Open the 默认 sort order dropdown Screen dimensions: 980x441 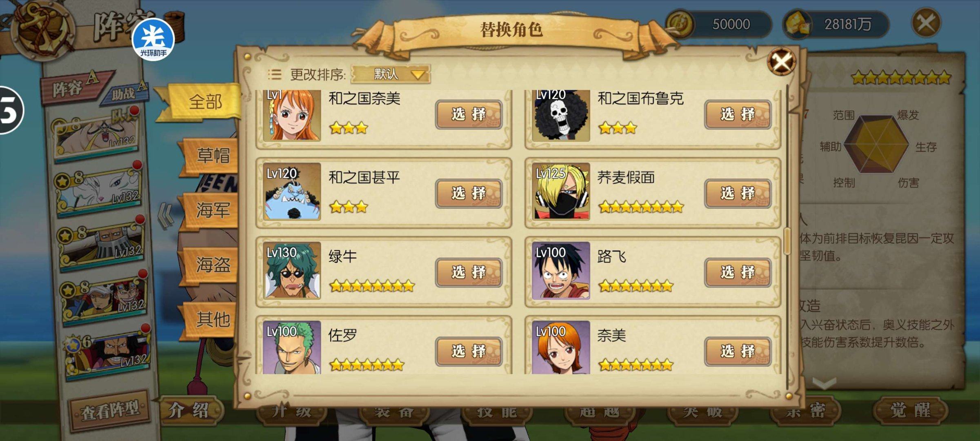coord(391,74)
